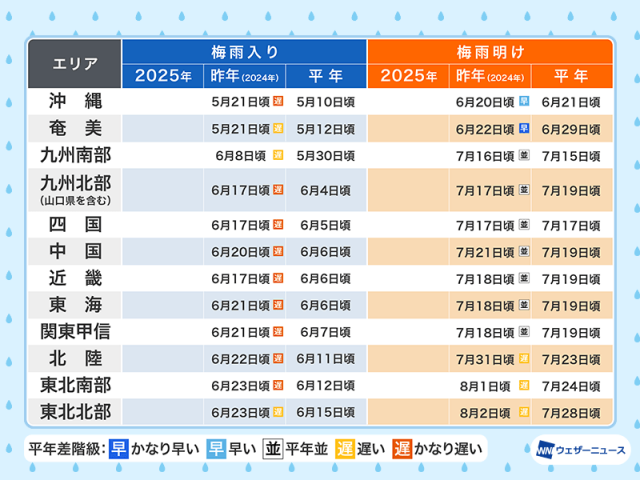Click the 2025年 column header under 梅雨入り
Viewport: 640px width, 480px height.
163,76
